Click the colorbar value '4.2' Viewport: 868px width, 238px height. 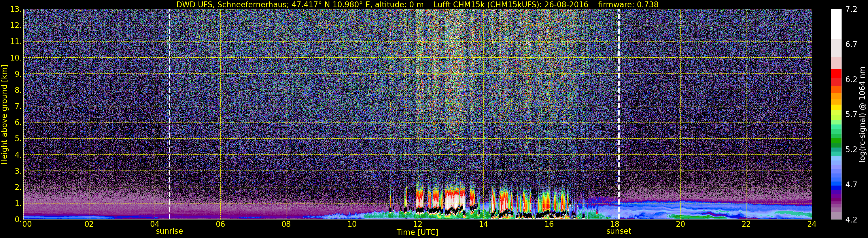851,220
